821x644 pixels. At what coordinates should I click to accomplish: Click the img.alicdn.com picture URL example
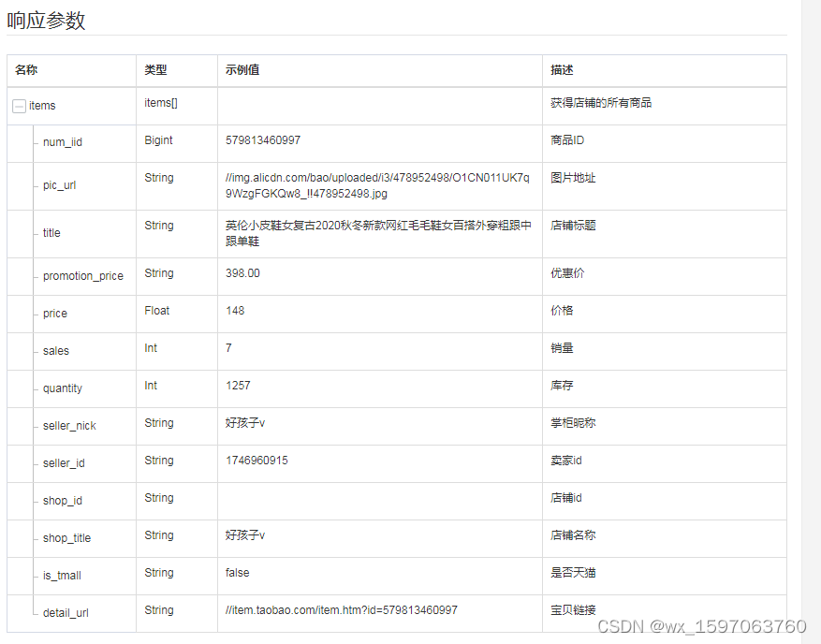click(377, 185)
